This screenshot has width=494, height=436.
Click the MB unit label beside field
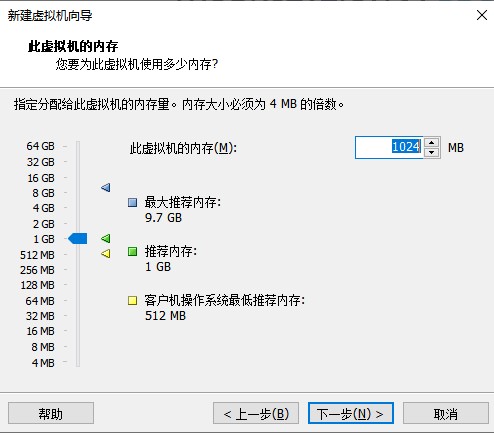[456, 148]
